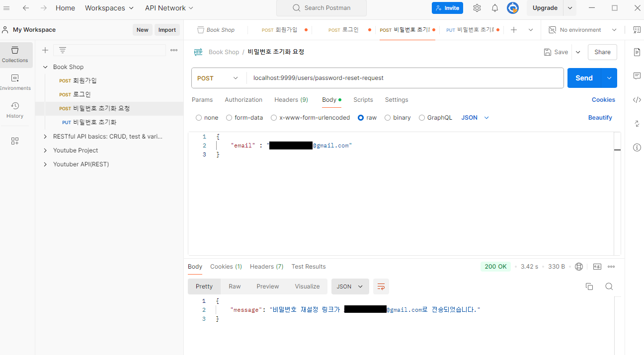Open the Workspaces dropdown
Image resolution: width=644 pixels, height=355 pixels.
click(109, 8)
